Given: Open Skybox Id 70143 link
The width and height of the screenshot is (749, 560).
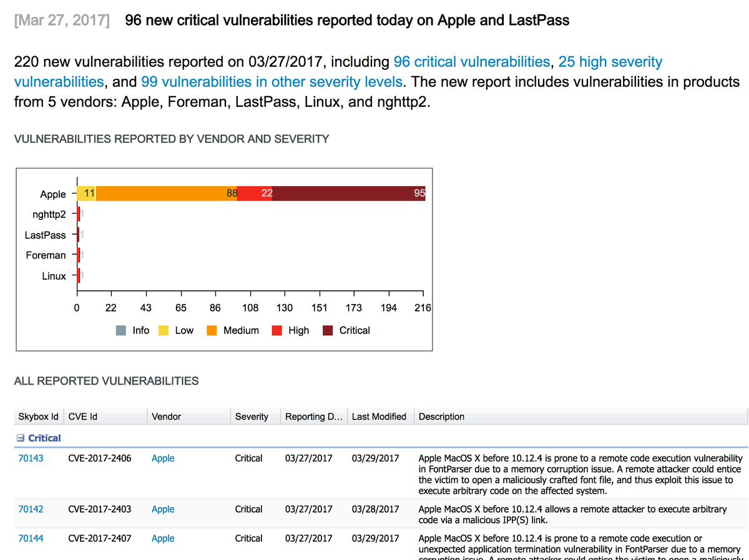Looking at the screenshot, I should click(31, 458).
